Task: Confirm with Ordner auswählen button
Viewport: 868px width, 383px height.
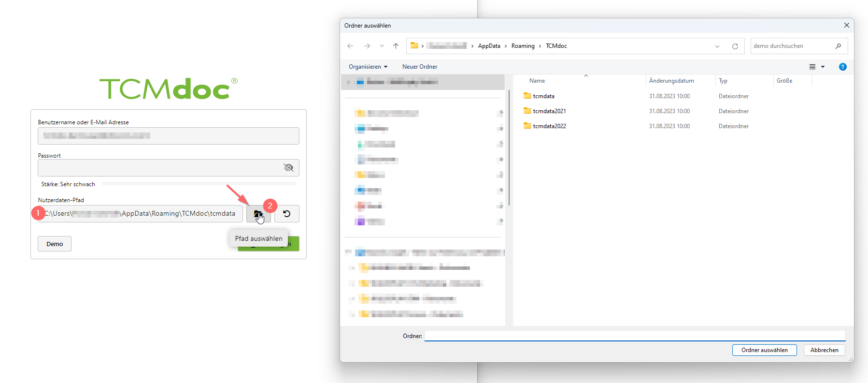Action: pos(765,350)
